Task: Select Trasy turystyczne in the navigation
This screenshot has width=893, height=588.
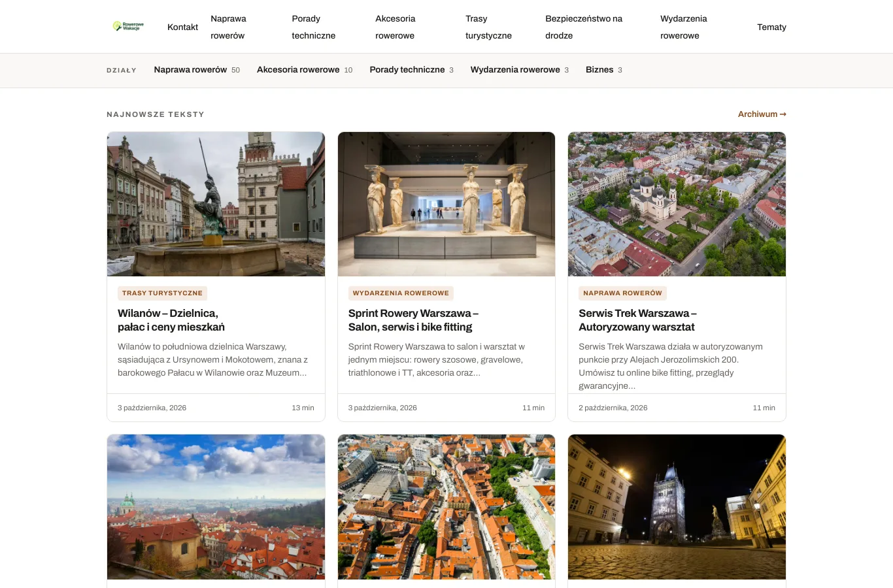Action: pyautogui.click(x=488, y=27)
